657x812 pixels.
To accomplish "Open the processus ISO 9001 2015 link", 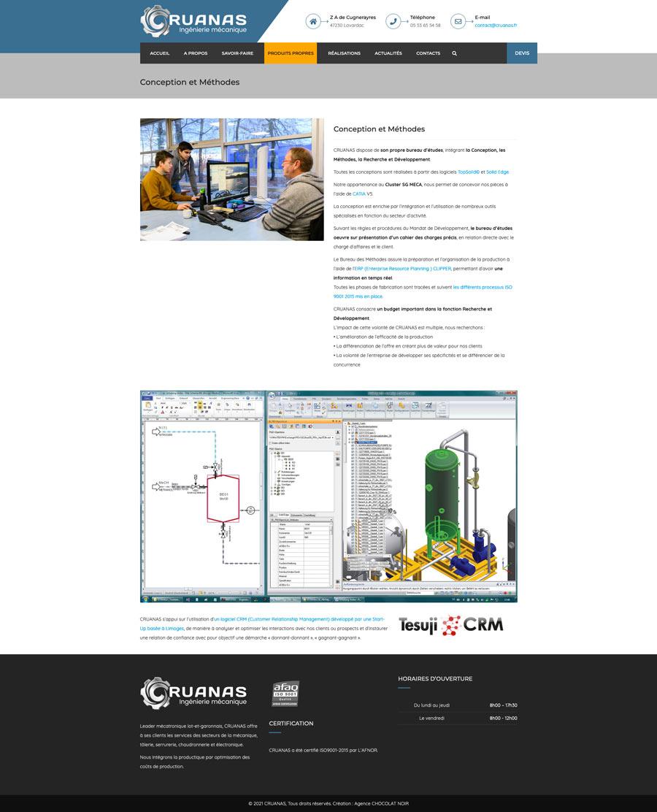I will pyautogui.click(x=423, y=292).
